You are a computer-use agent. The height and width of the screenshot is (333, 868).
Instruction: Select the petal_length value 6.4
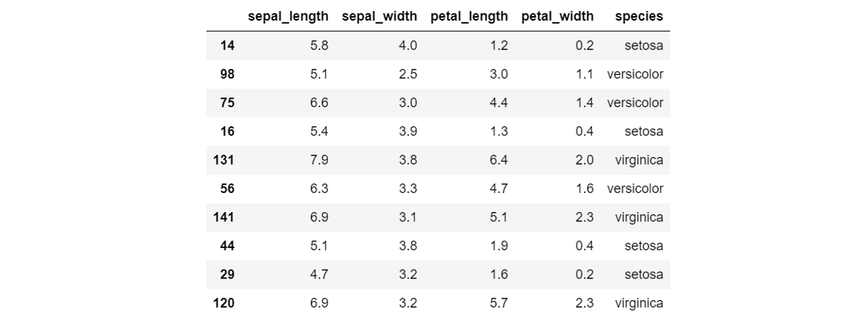[498, 160]
